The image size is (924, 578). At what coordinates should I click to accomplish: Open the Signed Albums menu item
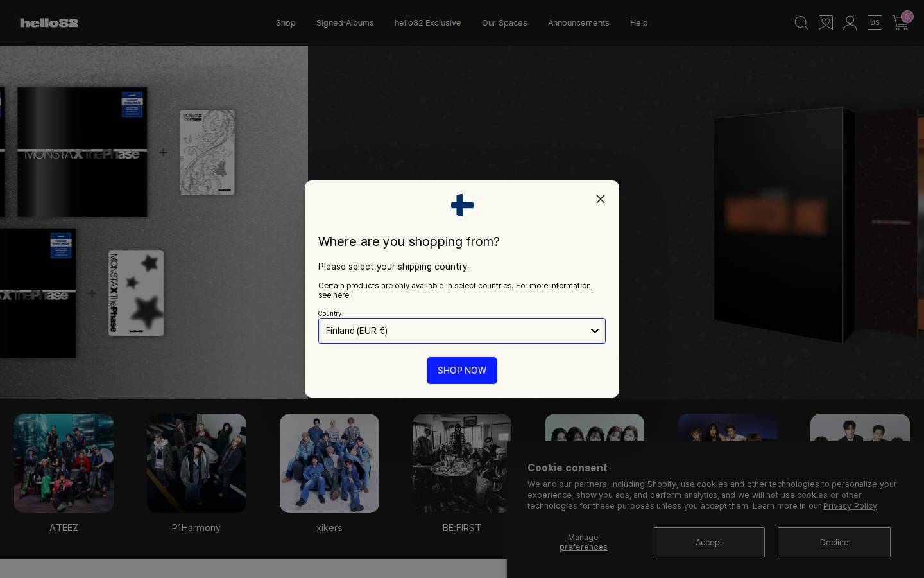345,23
